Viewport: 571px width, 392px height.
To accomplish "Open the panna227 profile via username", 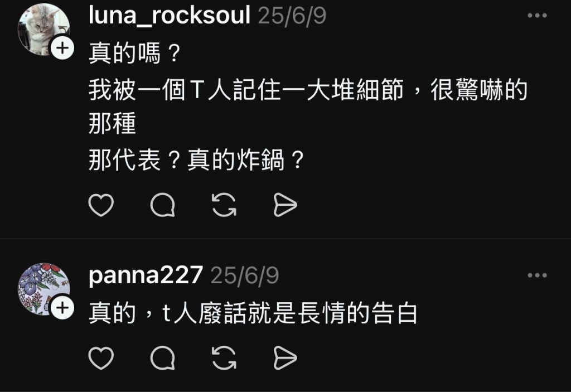I will click(146, 275).
